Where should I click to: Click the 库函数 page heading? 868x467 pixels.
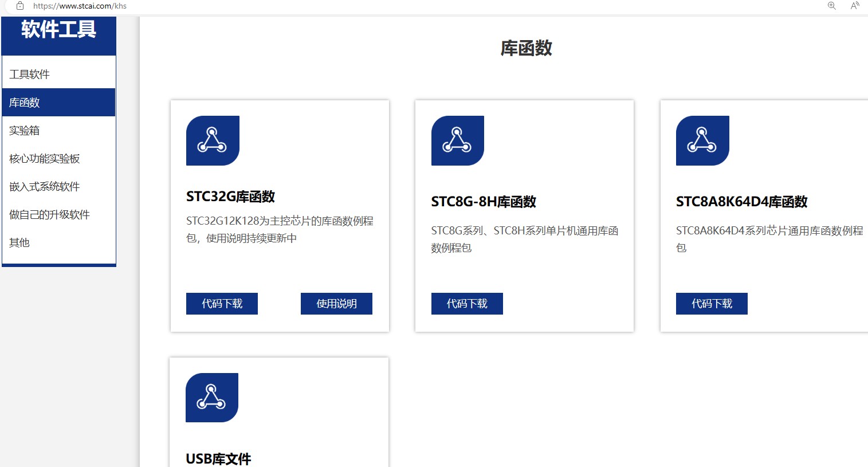pyautogui.click(x=527, y=48)
